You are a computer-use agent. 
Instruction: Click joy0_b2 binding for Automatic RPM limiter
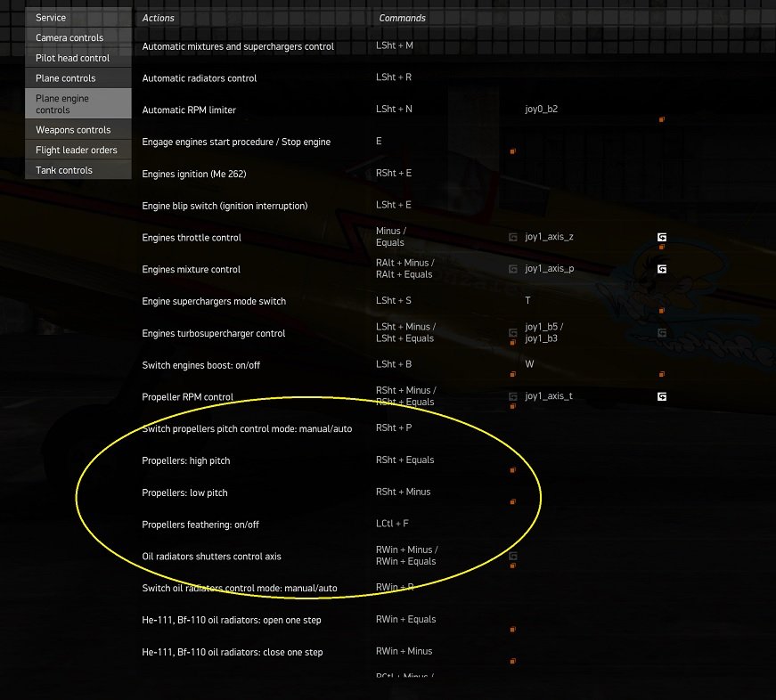pyautogui.click(x=542, y=109)
